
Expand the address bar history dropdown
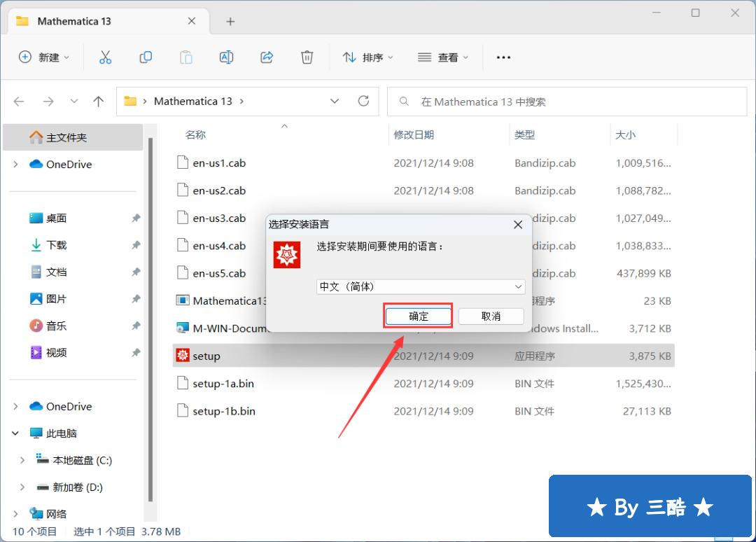(x=335, y=102)
